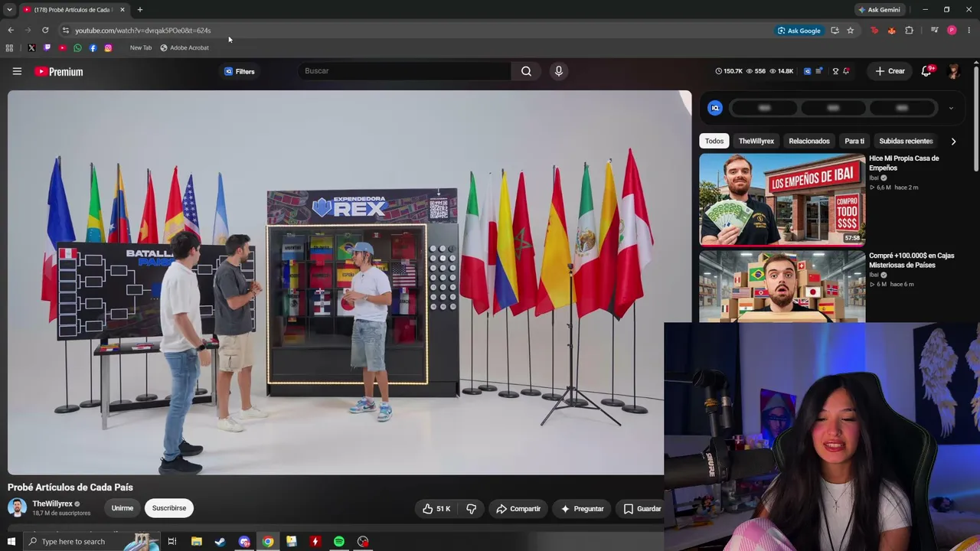Click the vidIQ logo in top stats bar
The width and height of the screenshot is (980, 551).
click(x=807, y=71)
